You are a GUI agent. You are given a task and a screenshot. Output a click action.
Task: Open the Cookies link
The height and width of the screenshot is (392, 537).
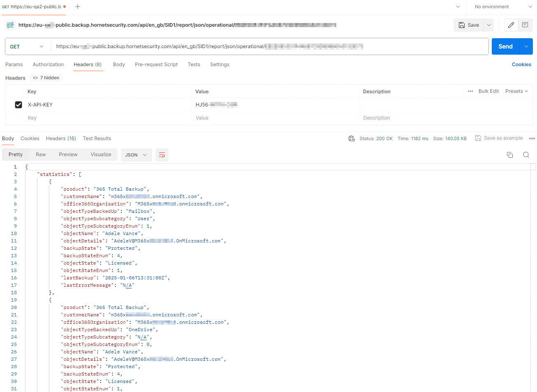(521, 65)
